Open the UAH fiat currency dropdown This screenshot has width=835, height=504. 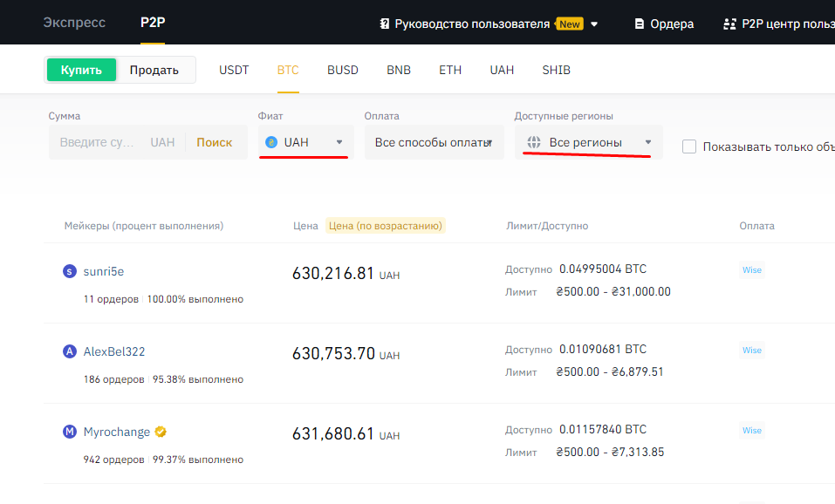pyautogui.click(x=305, y=142)
